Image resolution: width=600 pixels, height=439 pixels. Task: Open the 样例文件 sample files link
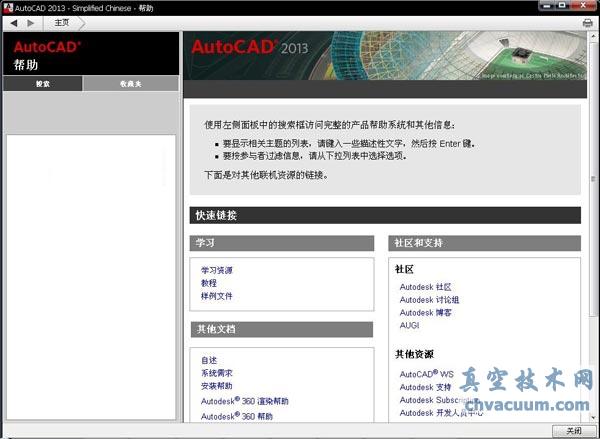tap(216, 296)
